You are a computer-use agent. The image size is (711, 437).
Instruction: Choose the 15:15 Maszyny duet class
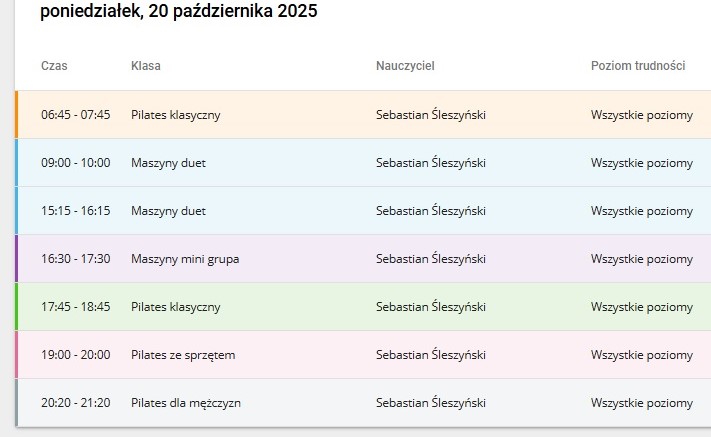(168, 211)
